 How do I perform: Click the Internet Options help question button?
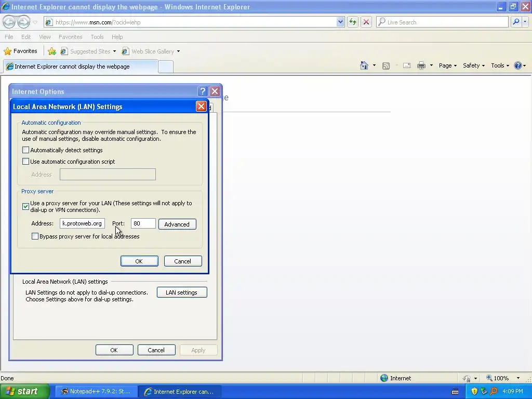tap(203, 91)
